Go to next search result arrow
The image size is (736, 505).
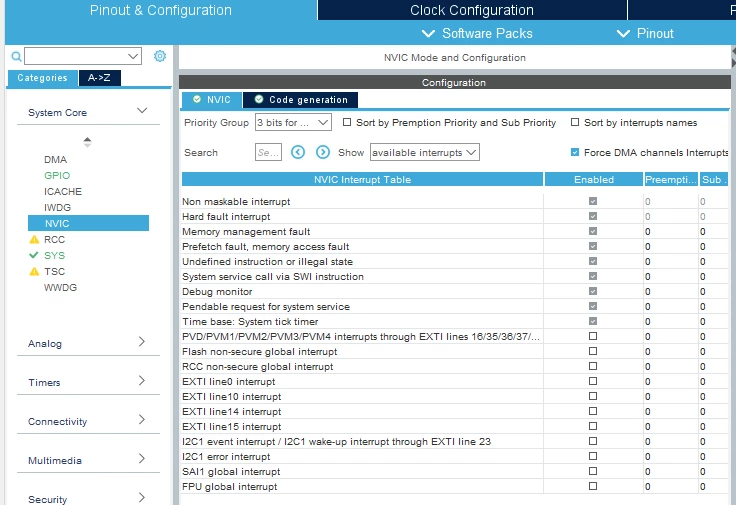[323, 152]
